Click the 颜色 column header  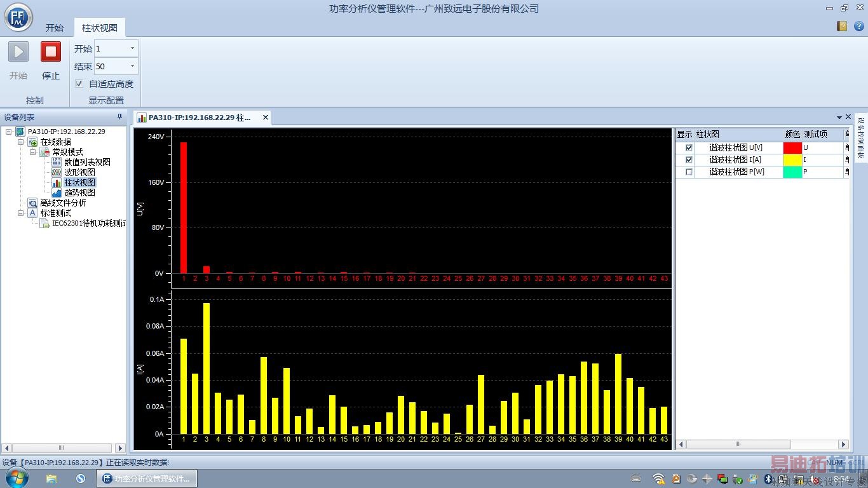(x=792, y=135)
